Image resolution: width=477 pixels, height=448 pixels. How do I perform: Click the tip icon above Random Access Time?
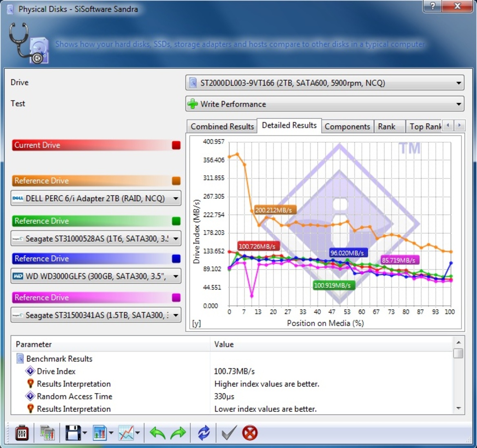tap(30, 384)
